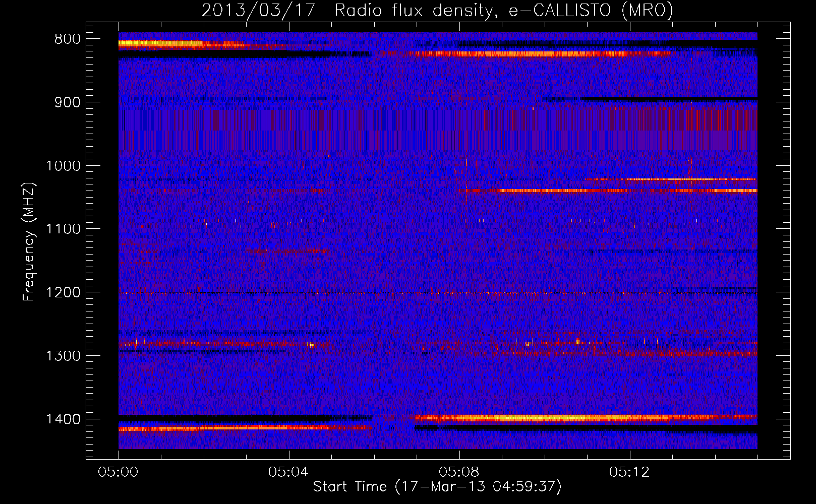
Task: Select the 1100 frequency axis label
Action: 63,229
